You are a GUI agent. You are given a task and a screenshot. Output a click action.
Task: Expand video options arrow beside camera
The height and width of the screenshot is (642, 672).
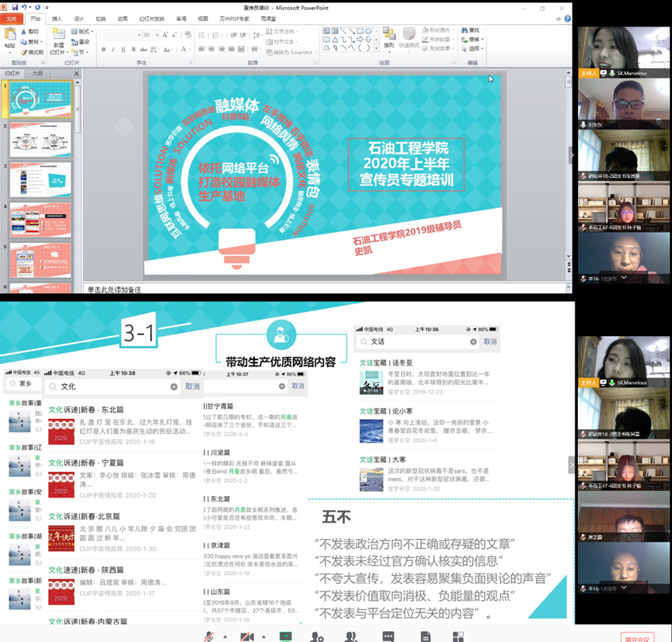point(263,637)
